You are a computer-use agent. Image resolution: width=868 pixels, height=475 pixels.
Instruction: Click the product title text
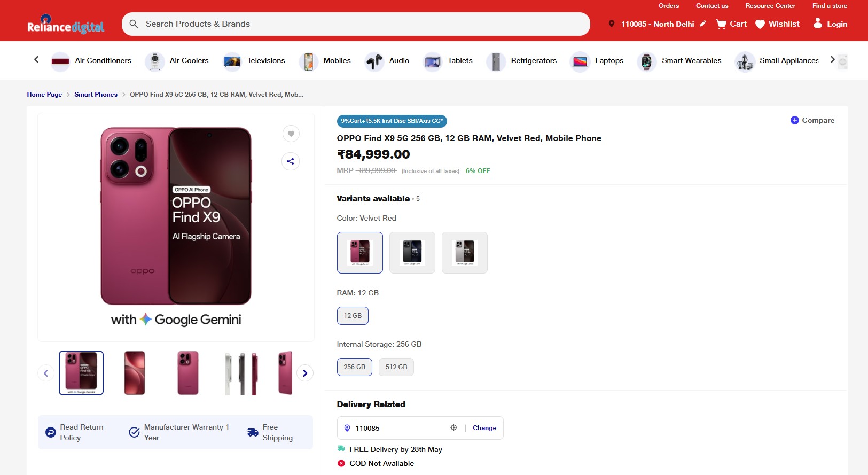[x=469, y=138]
